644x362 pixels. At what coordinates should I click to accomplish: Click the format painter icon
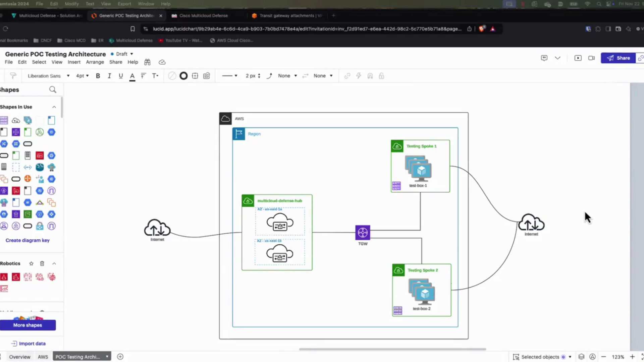(13, 76)
